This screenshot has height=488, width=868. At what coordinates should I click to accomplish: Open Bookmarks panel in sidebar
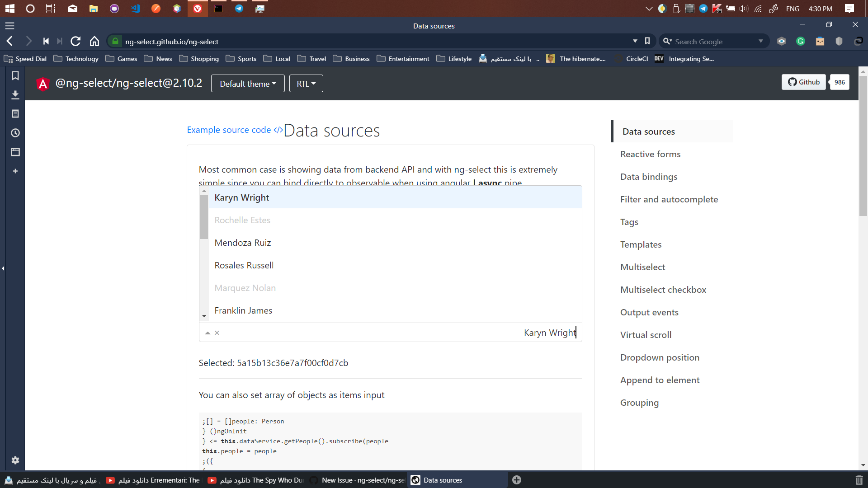tap(15, 75)
